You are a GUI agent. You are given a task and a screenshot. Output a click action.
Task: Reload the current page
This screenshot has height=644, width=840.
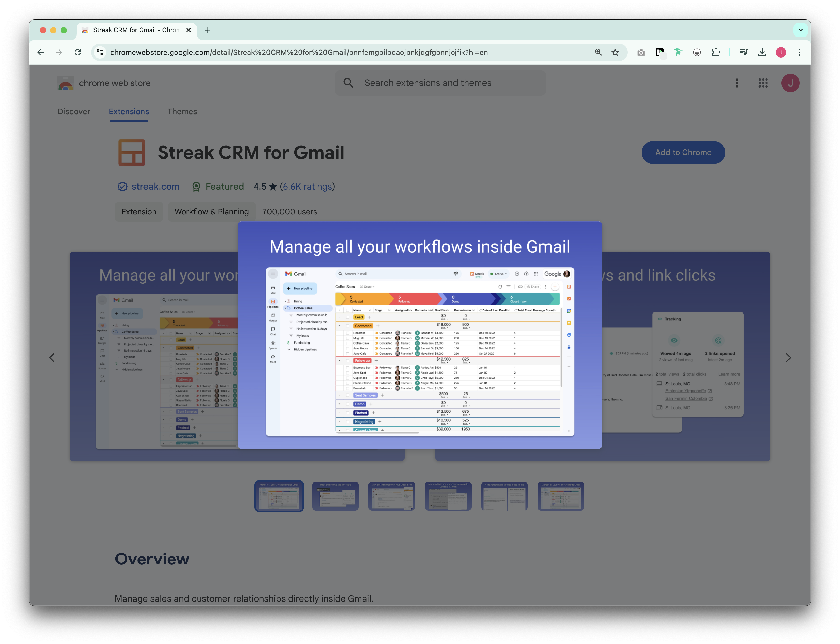point(78,53)
